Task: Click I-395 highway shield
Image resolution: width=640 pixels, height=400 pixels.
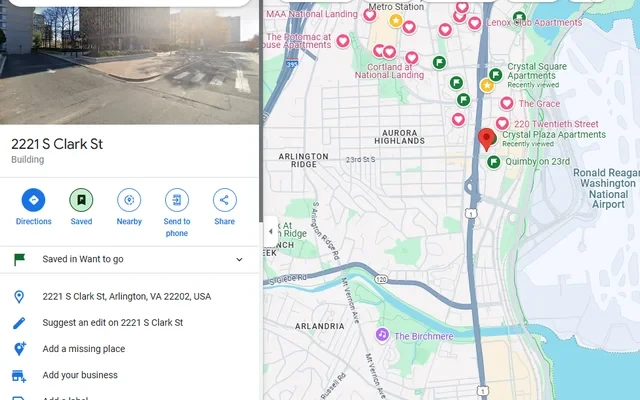Action: pyautogui.click(x=292, y=64)
